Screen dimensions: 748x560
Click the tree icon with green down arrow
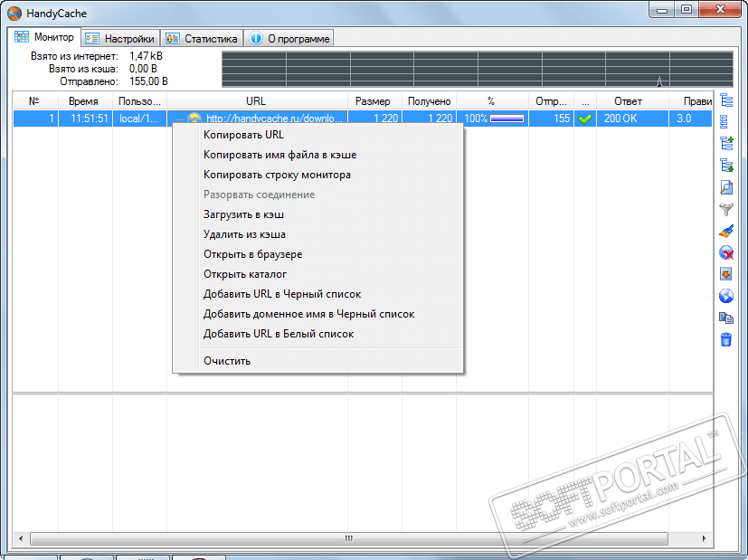click(726, 165)
